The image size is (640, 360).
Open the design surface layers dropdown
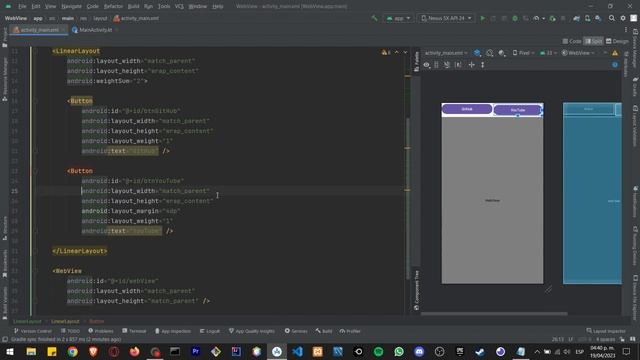click(x=477, y=53)
